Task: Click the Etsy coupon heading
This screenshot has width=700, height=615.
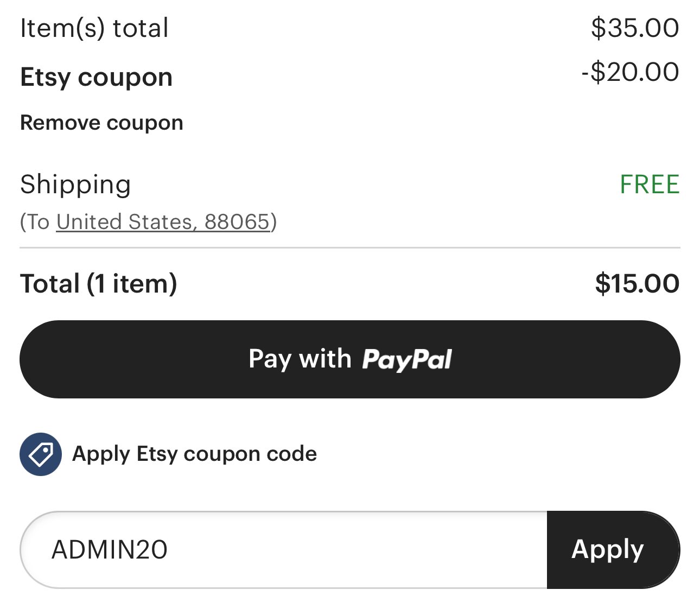Action: point(97,77)
